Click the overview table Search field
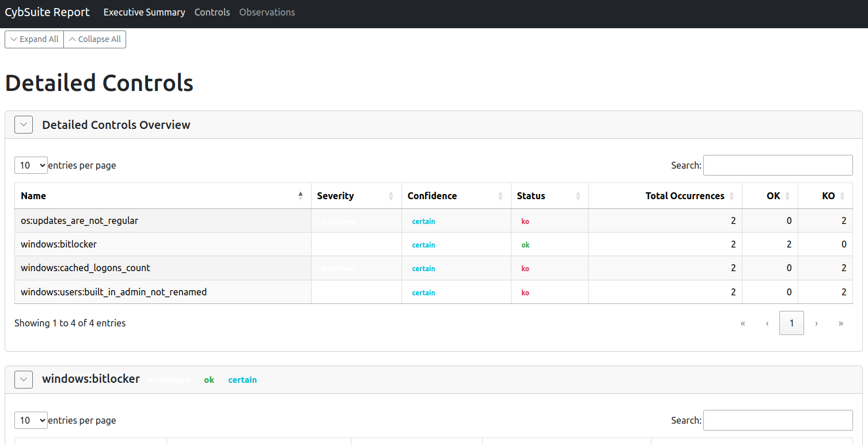The height and width of the screenshot is (445, 868). (778, 165)
